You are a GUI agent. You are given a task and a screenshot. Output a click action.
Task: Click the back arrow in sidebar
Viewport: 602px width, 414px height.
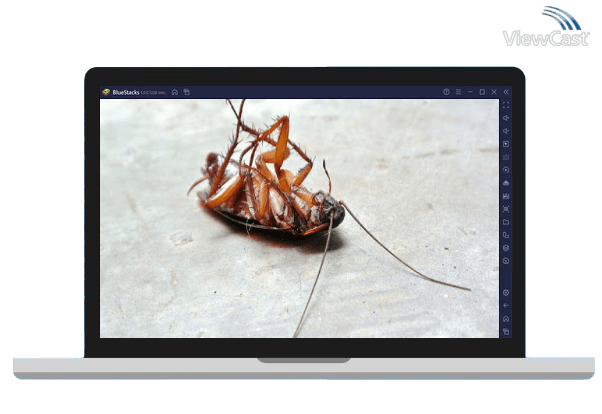click(506, 306)
